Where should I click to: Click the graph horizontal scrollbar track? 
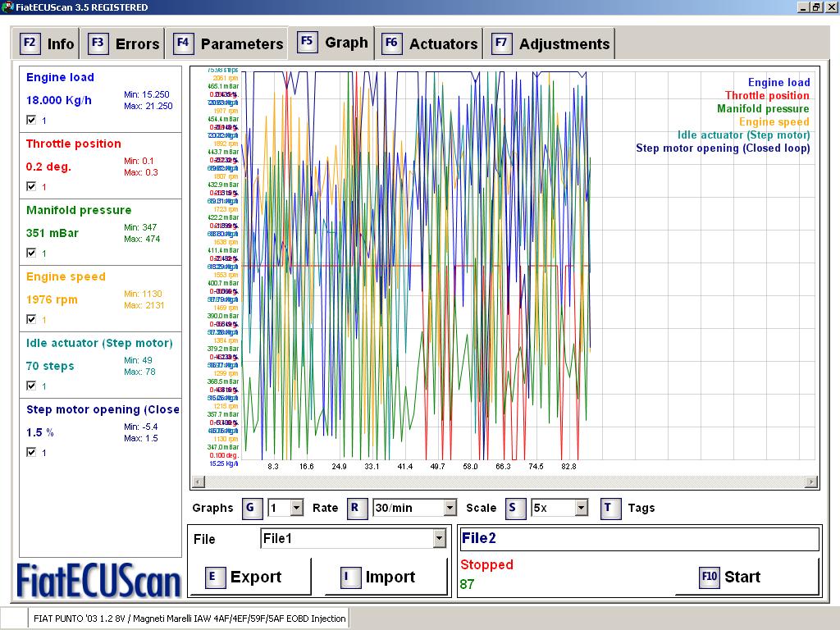coord(504,482)
